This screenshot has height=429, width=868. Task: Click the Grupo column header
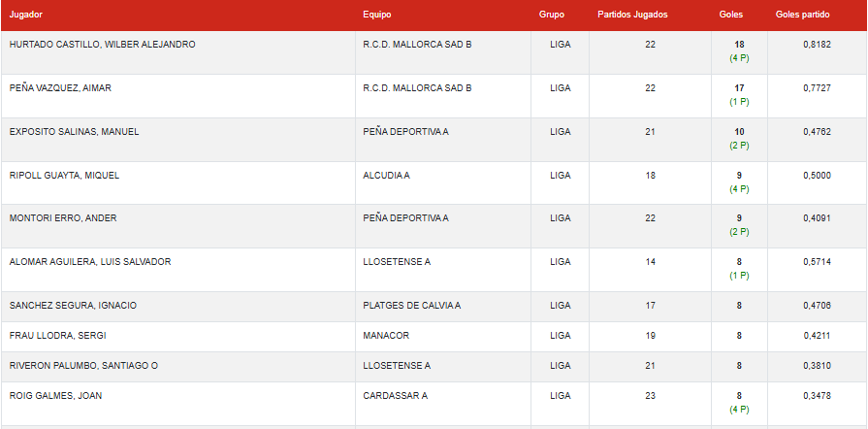(552, 16)
